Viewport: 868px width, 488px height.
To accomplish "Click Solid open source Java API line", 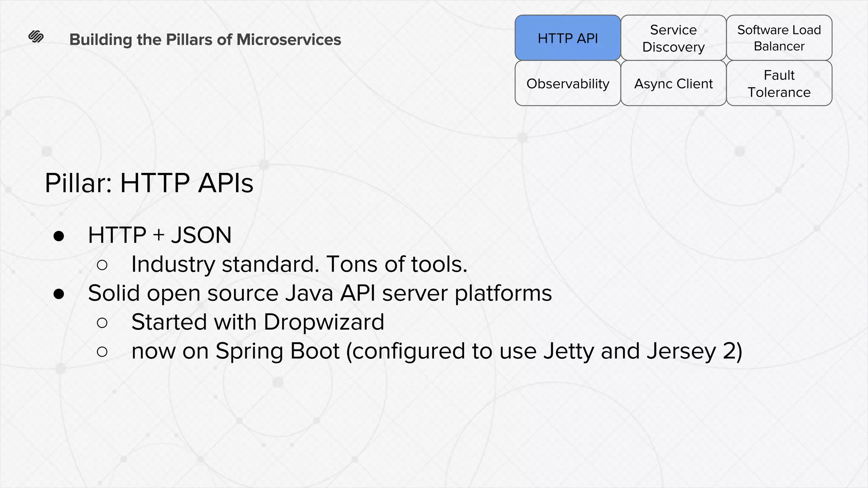I will (x=320, y=293).
